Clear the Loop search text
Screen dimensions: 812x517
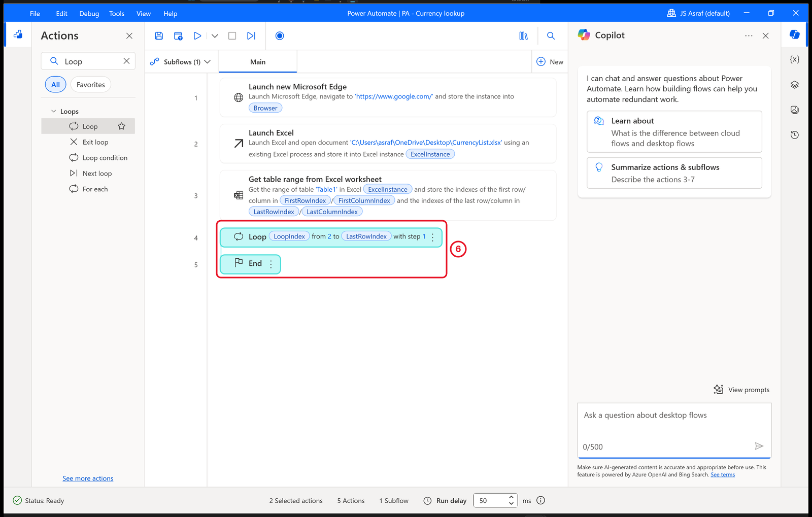[126, 61]
